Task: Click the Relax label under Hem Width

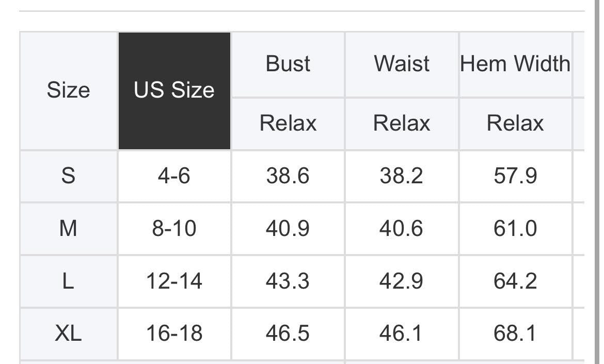Action: [515, 123]
